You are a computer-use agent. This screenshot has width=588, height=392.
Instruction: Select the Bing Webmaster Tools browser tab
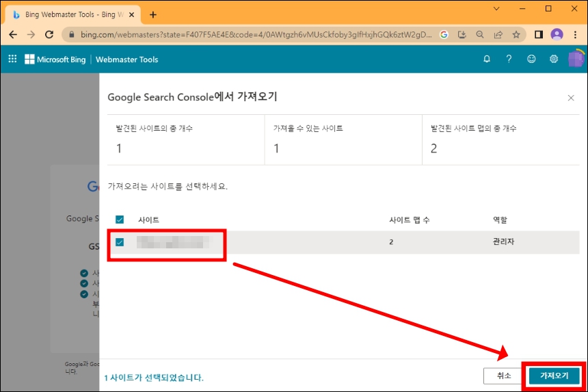73,14
